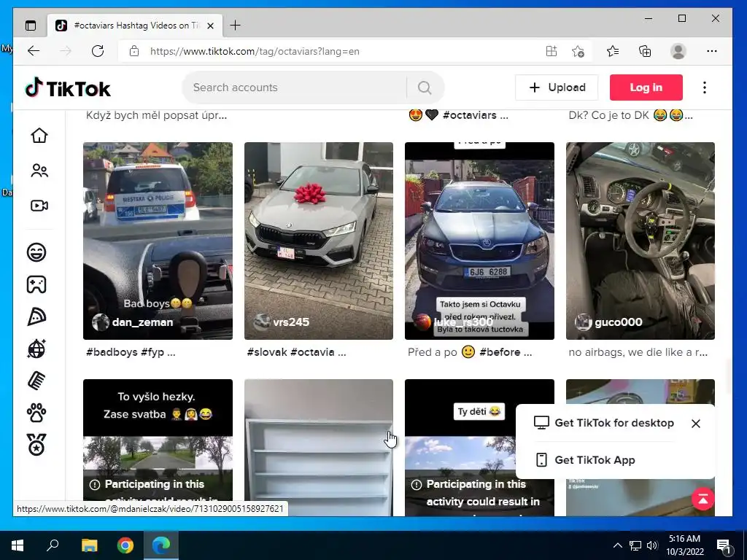Open the Windows notification center
The image size is (747, 560).
click(724, 545)
